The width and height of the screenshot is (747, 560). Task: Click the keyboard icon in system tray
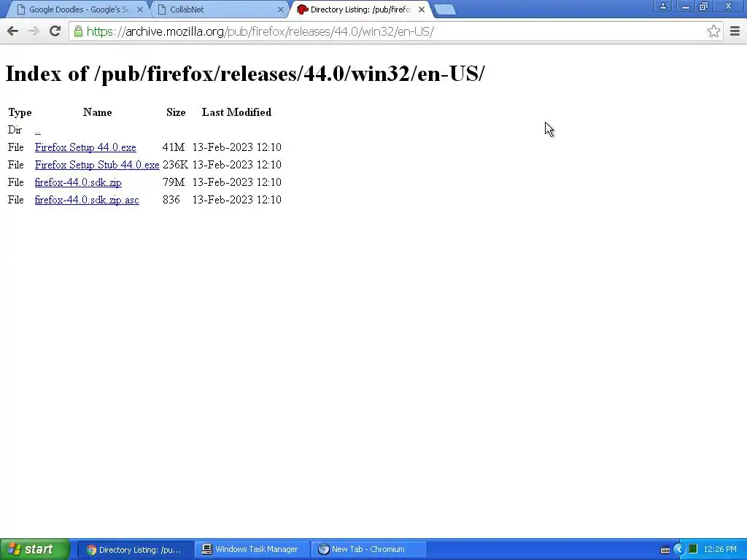point(665,550)
